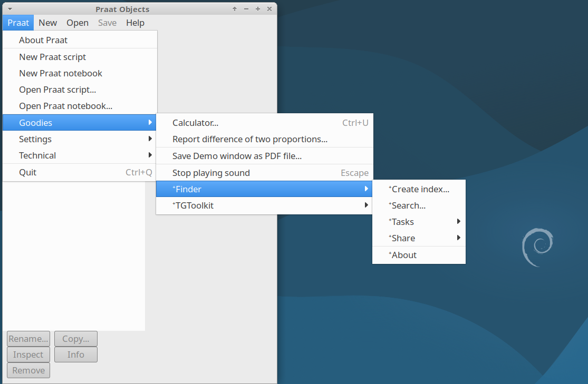Expand the +Share submenu
The width and height of the screenshot is (588, 384).
[419, 238]
